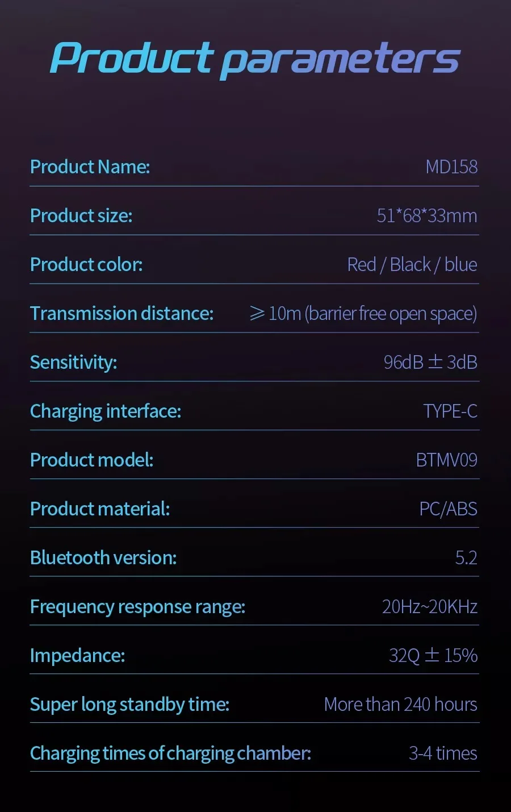Screen dimensions: 511x812
Task: Click the "3-4 times" charging value
Action: click(x=443, y=753)
